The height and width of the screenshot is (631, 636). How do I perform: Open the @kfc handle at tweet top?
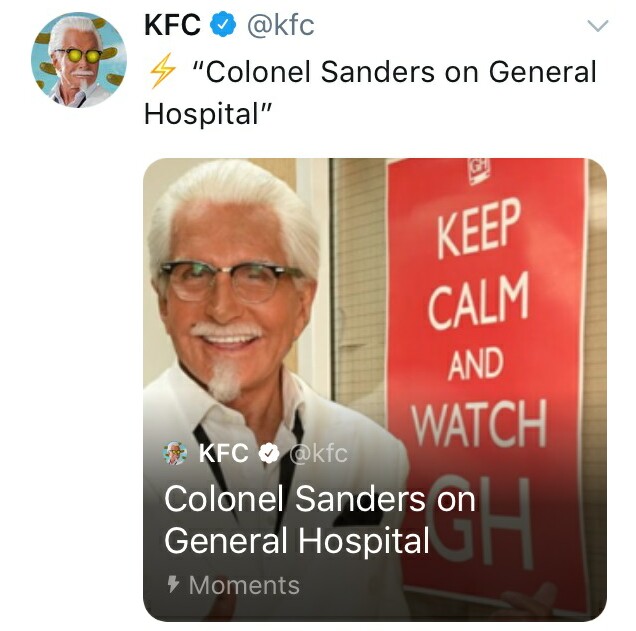(x=280, y=25)
